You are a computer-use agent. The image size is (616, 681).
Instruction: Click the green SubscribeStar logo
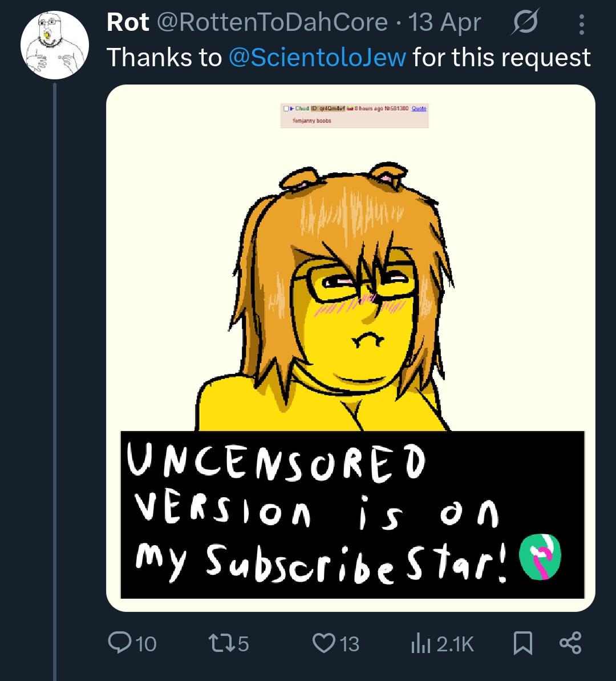pyautogui.click(x=540, y=558)
